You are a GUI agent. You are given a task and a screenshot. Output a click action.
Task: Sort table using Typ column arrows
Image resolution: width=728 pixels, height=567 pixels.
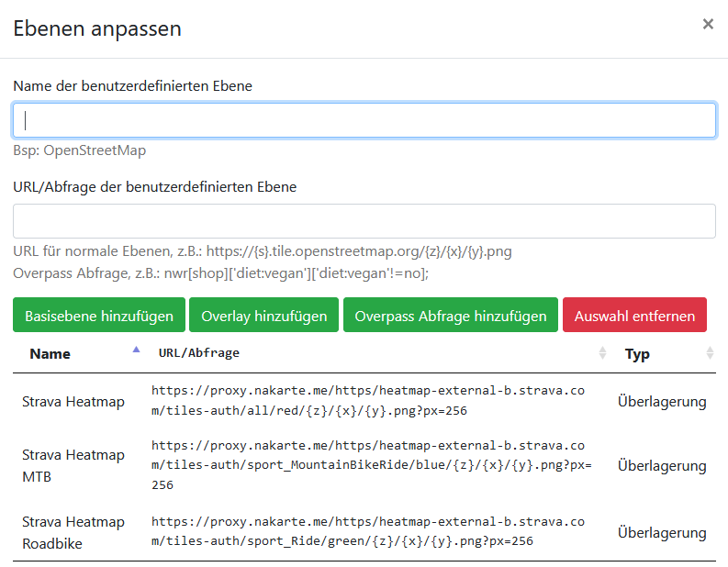tap(710, 353)
